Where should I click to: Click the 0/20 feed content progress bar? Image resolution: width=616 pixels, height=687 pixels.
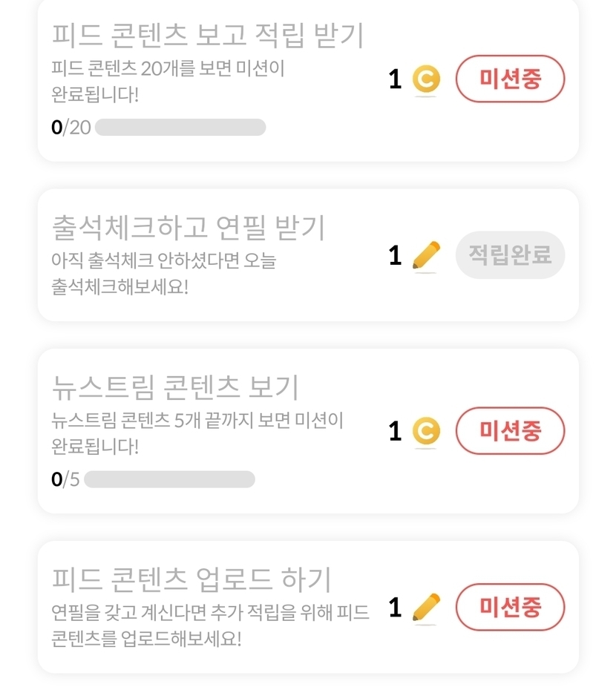pyautogui.click(x=180, y=128)
